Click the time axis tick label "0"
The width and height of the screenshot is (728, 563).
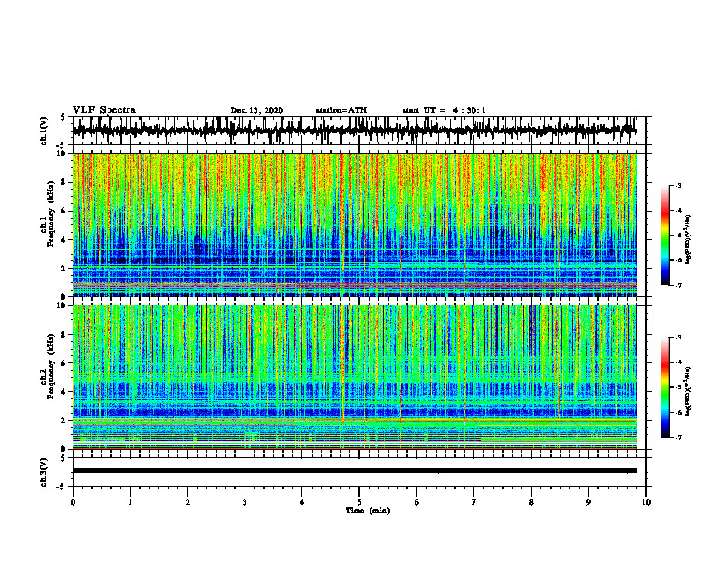pyautogui.click(x=73, y=502)
